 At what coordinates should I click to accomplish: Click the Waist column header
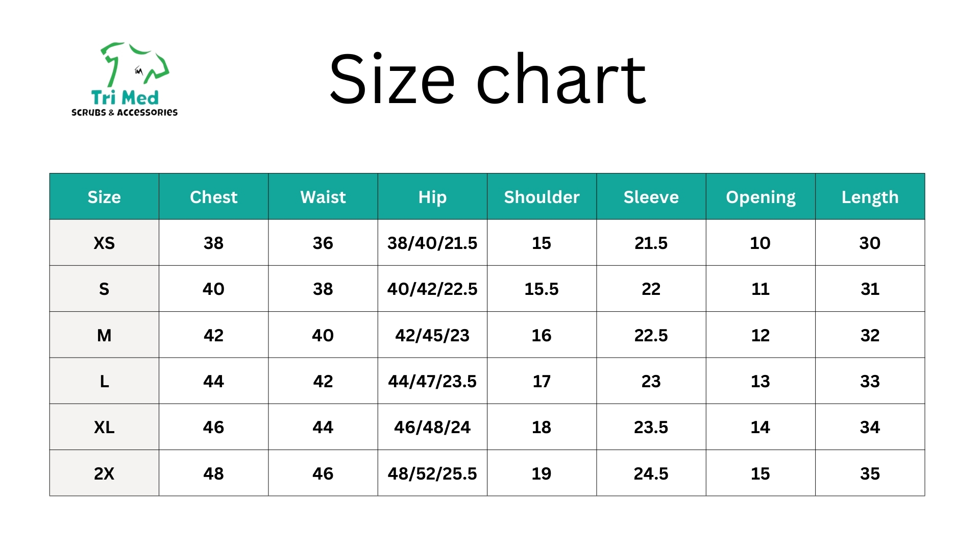[x=323, y=197]
